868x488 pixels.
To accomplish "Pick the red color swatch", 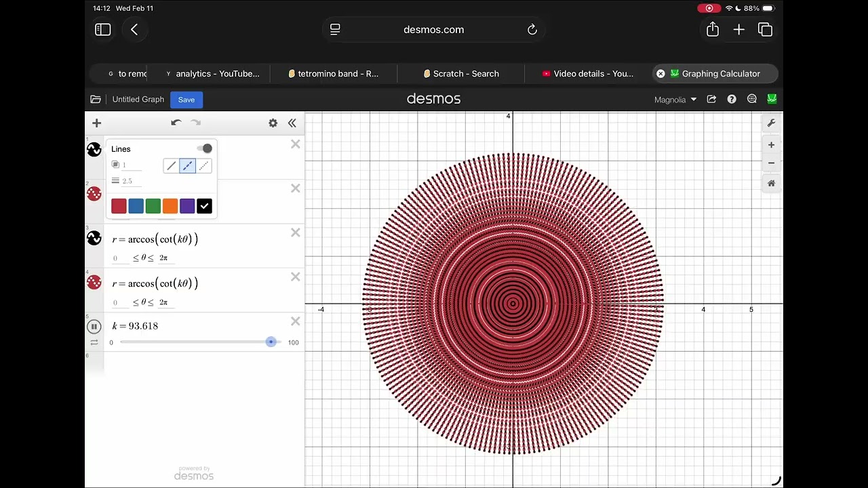I will (x=119, y=206).
